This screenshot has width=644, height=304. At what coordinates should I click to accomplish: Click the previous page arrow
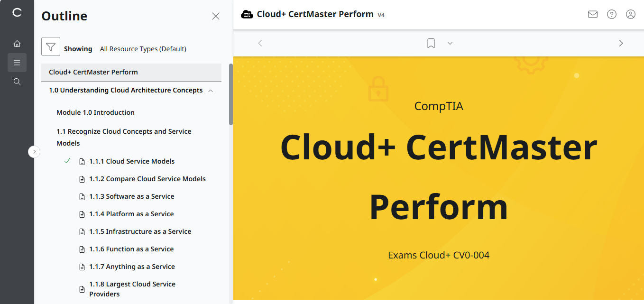point(260,43)
